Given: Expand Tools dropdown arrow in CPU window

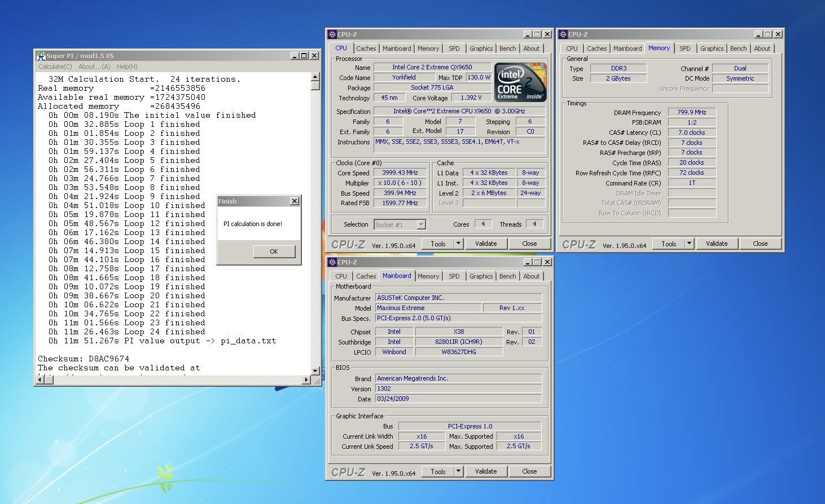Looking at the screenshot, I should (x=458, y=244).
